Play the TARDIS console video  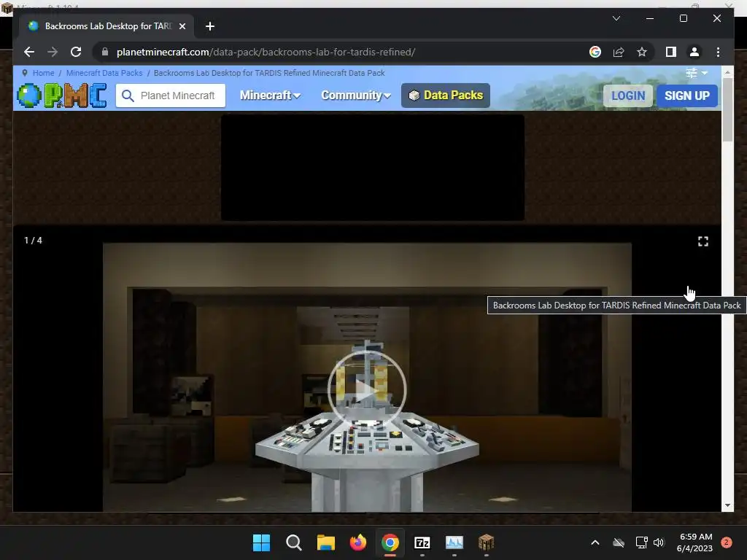366,392
